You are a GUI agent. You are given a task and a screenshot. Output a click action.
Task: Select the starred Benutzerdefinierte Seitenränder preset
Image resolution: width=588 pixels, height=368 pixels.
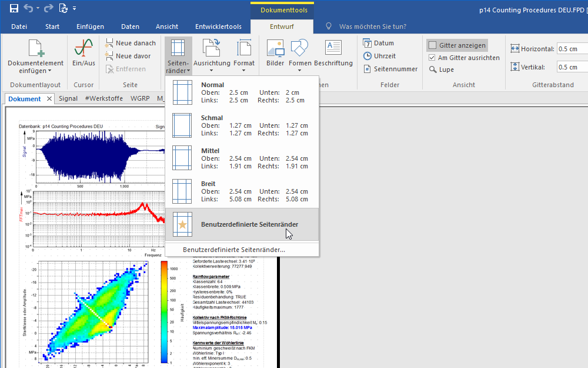pyautogui.click(x=242, y=224)
